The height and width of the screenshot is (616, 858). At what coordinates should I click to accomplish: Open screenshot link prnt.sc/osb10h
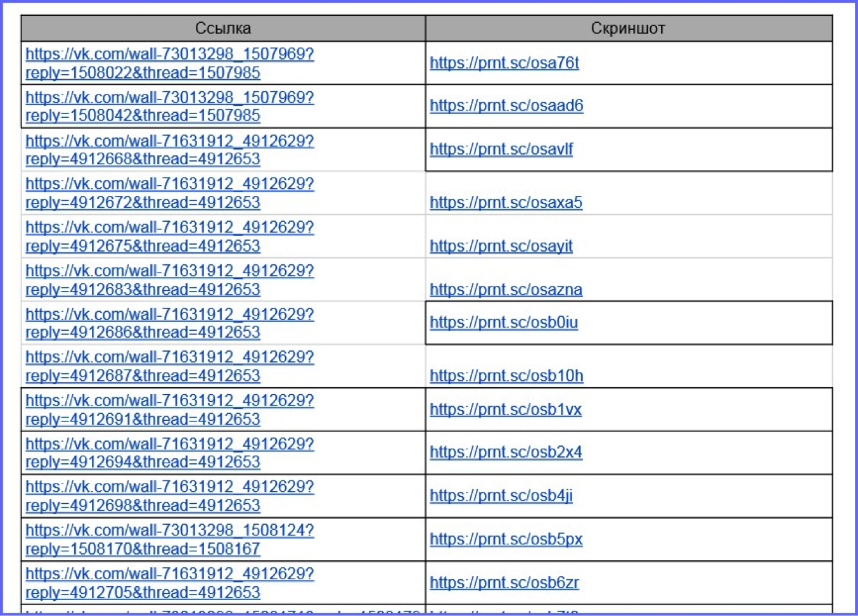pos(506,376)
